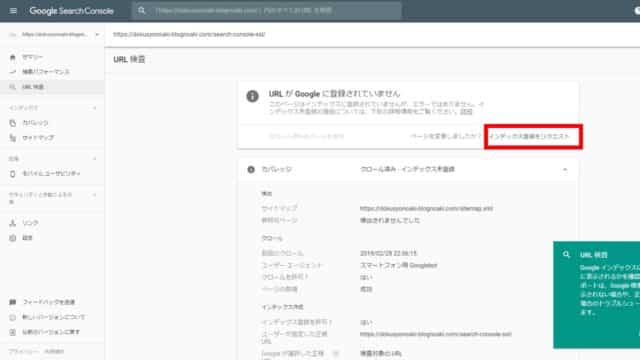Click the URL 検査 page heading
The width and height of the screenshot is (640, 360).
click(x=129, y=60)
